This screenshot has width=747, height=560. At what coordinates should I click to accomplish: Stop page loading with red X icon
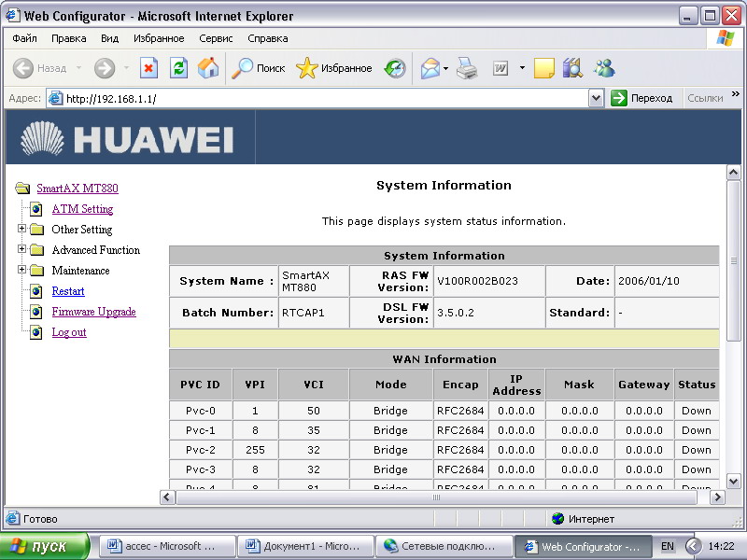point(148,68)
